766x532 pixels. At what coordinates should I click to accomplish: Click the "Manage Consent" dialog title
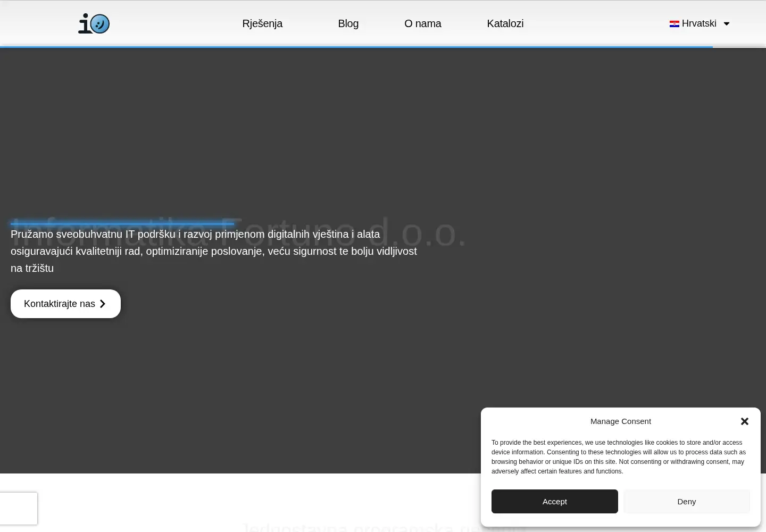tap(621, 421)
